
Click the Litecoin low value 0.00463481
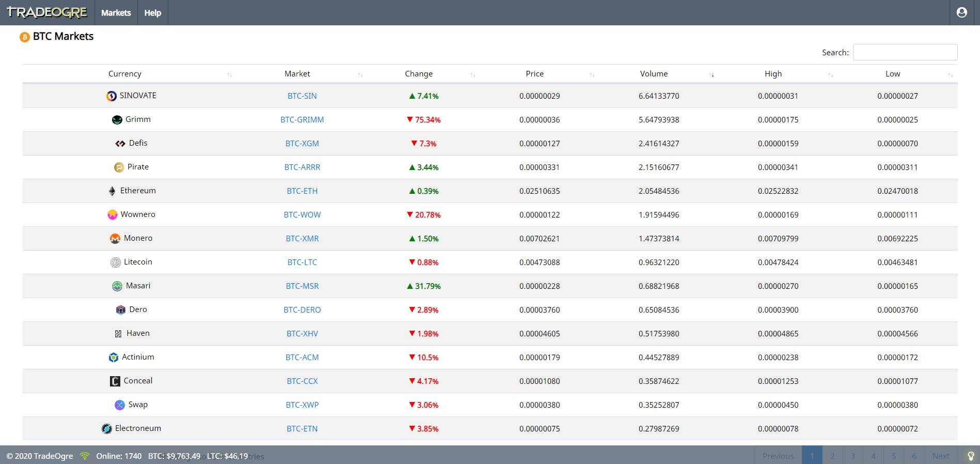point(897,262)
